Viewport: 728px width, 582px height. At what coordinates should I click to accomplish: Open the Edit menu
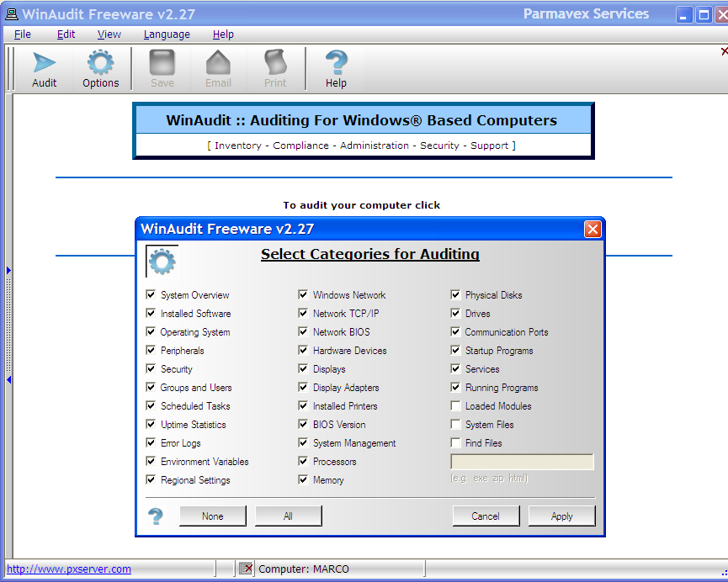(66, 34)
